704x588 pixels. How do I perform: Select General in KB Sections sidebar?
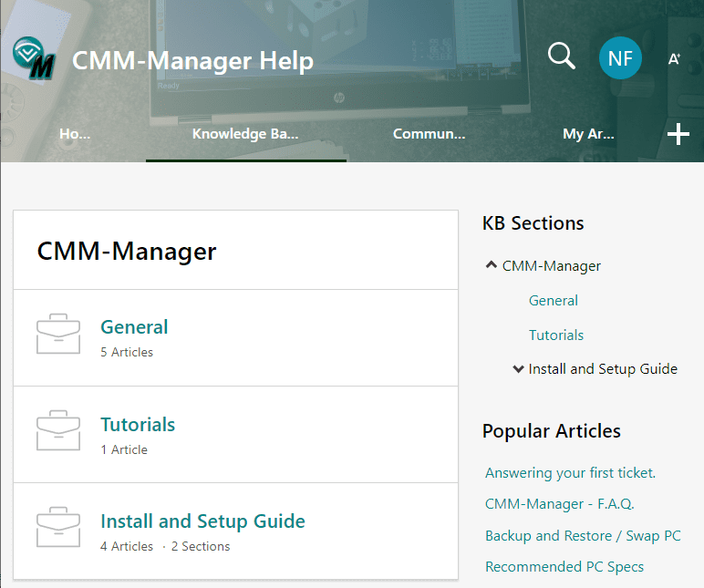coord(554,300)
